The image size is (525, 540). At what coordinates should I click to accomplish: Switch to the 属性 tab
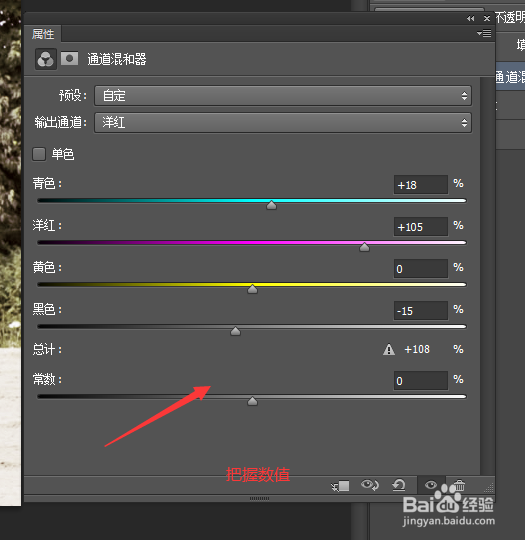[x=43, y=34]
